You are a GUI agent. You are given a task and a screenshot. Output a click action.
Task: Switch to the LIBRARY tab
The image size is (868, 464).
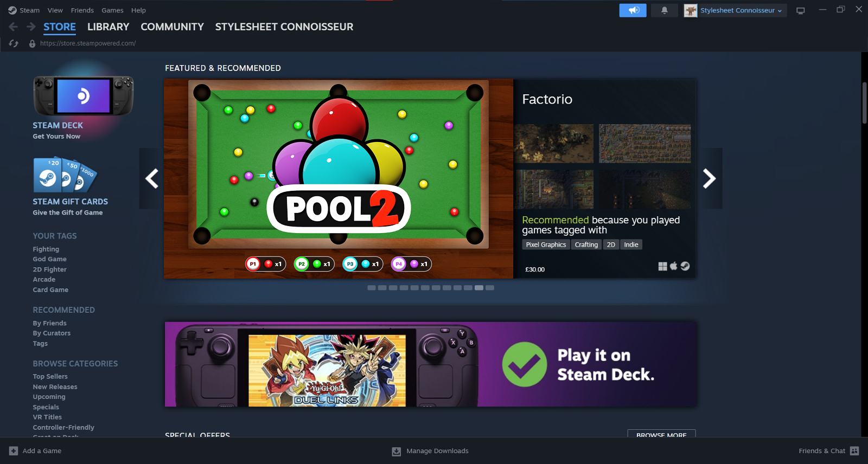click(108, 27)
